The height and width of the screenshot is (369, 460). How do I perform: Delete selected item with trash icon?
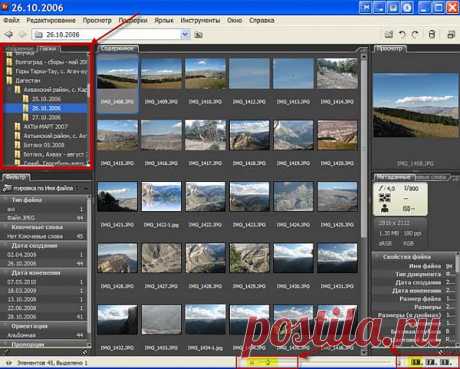432,35
